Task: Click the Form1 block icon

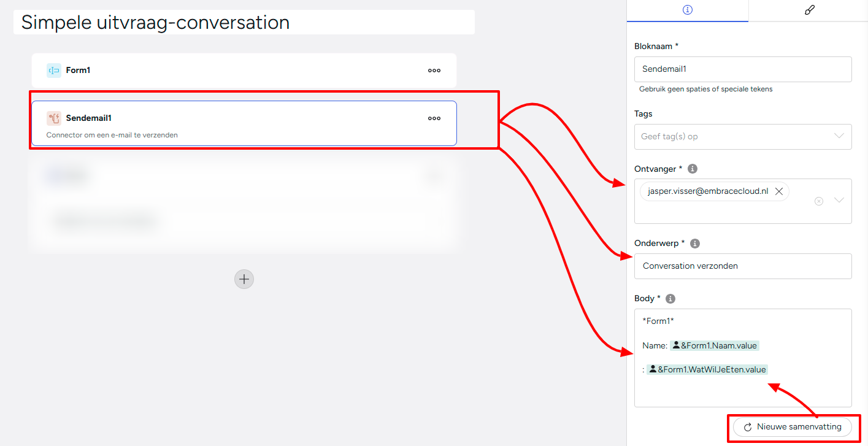Action: [54, 71]
